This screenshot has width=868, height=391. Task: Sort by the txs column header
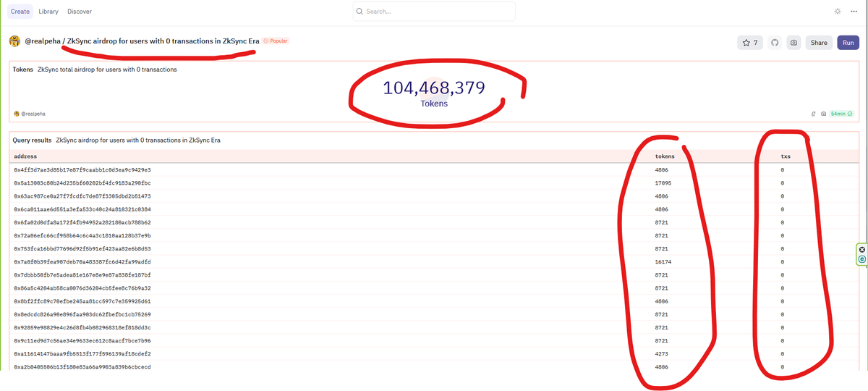pyautogui.click(x=786, y=156)
